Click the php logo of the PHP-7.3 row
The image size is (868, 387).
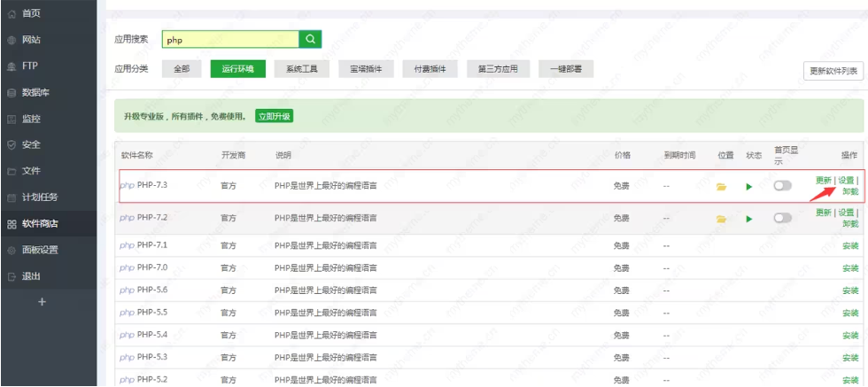[127, 185]
